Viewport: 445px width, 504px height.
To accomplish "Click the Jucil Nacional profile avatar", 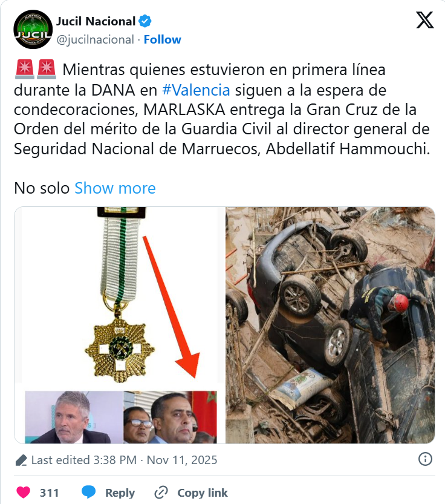I will coord(33,29).
